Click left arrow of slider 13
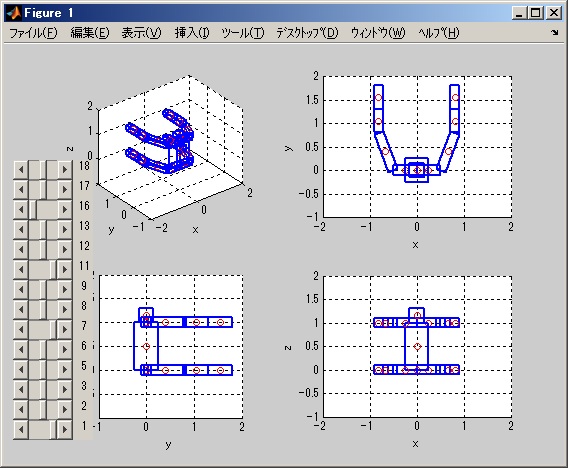 coord(21,229)
